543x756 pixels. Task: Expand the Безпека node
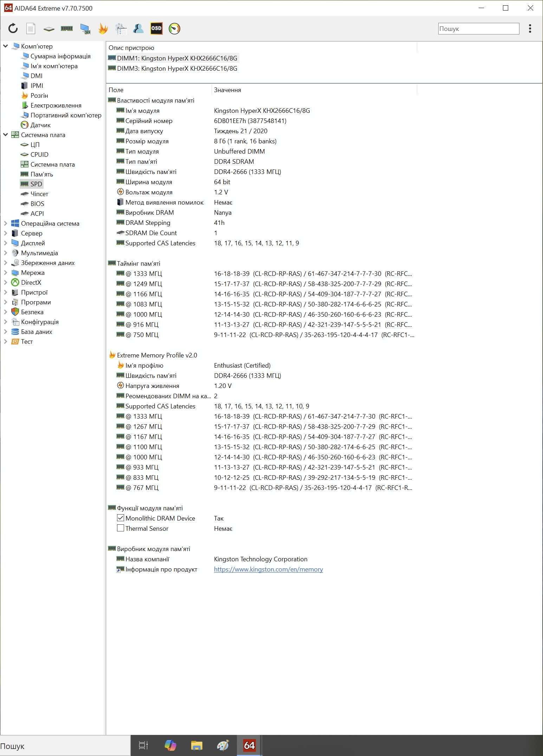(x=6, y=312)
